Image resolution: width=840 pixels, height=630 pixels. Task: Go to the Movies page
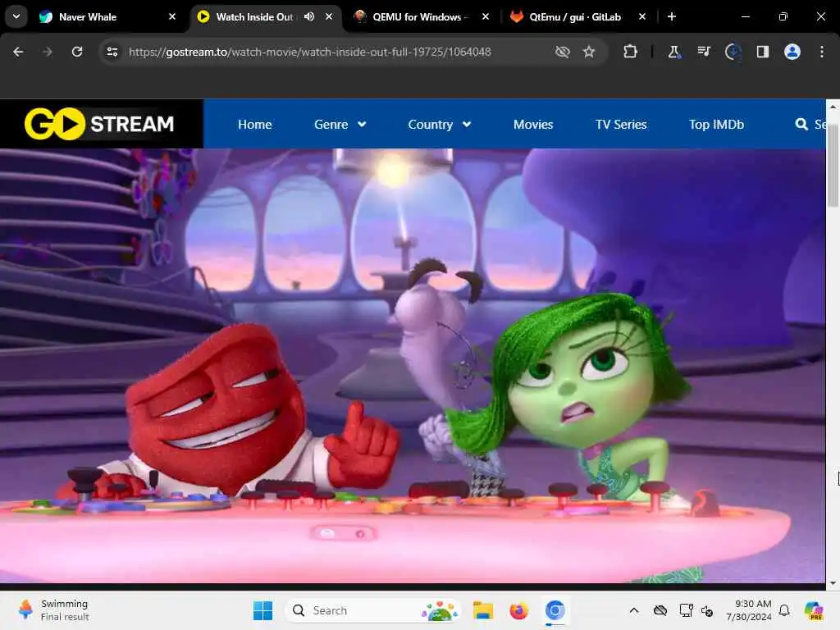click(533, 125)
